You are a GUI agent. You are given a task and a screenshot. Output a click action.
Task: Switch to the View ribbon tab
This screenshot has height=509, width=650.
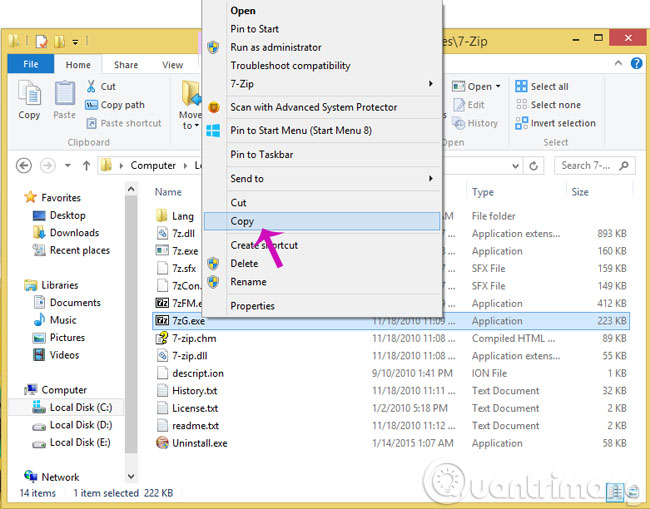pos(172,65)
